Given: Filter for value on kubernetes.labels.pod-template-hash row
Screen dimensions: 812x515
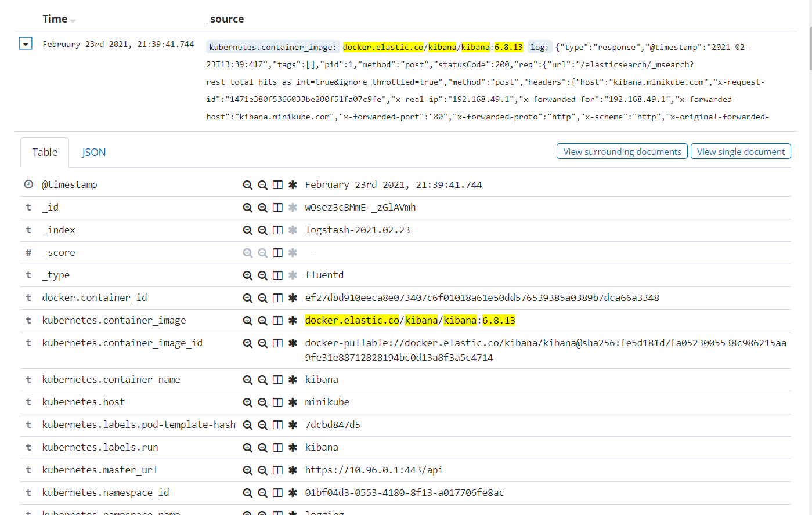Looking at the screenshot, I should (248, 425).
